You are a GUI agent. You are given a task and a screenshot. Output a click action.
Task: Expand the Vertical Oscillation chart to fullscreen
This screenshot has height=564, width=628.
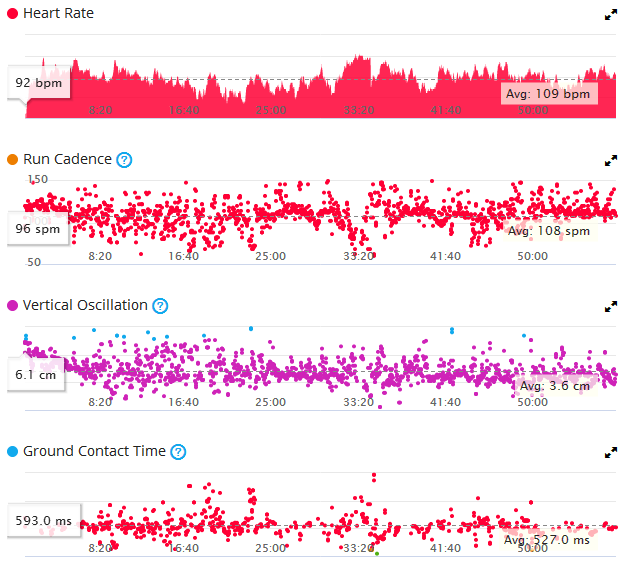(610, 306)
